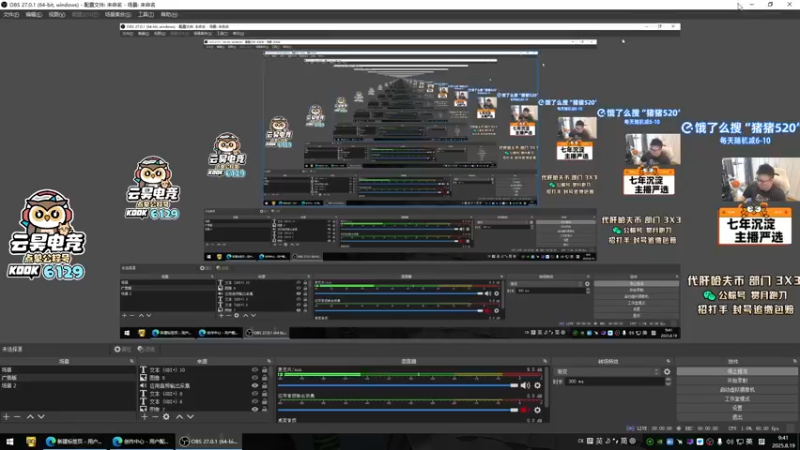Click the 英 input method indicator next to the clock

point(749,441)
